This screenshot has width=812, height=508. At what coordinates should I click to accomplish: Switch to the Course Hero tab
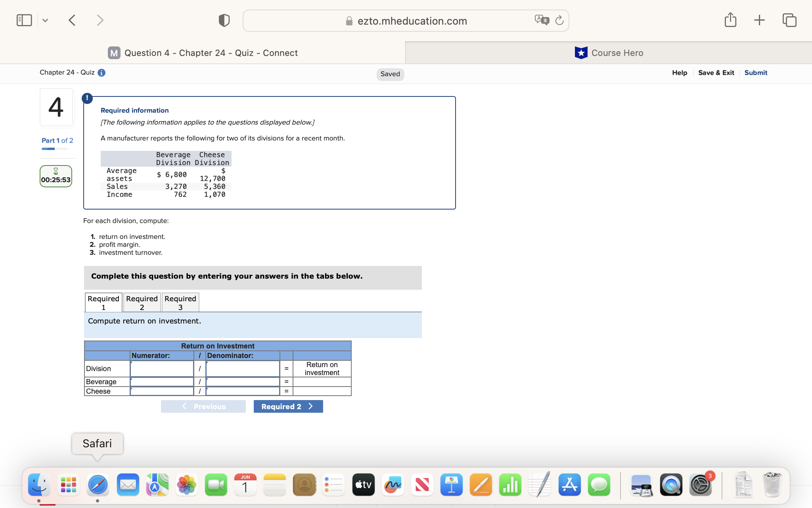(609, 53)
